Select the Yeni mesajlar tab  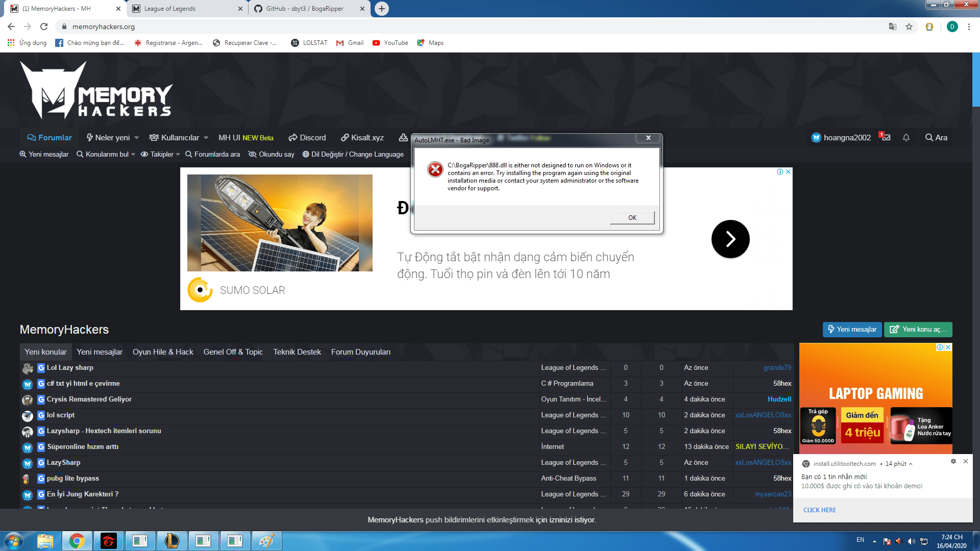click(x=100, y=352)
